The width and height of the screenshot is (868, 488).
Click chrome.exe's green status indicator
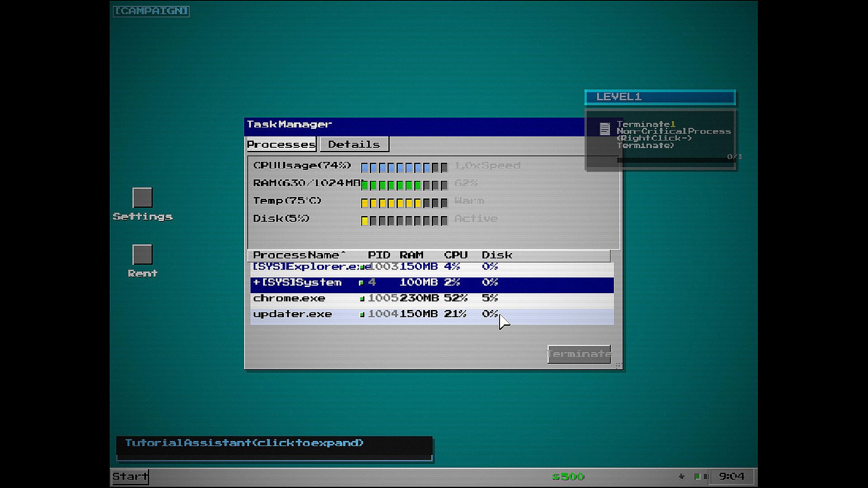362,299
